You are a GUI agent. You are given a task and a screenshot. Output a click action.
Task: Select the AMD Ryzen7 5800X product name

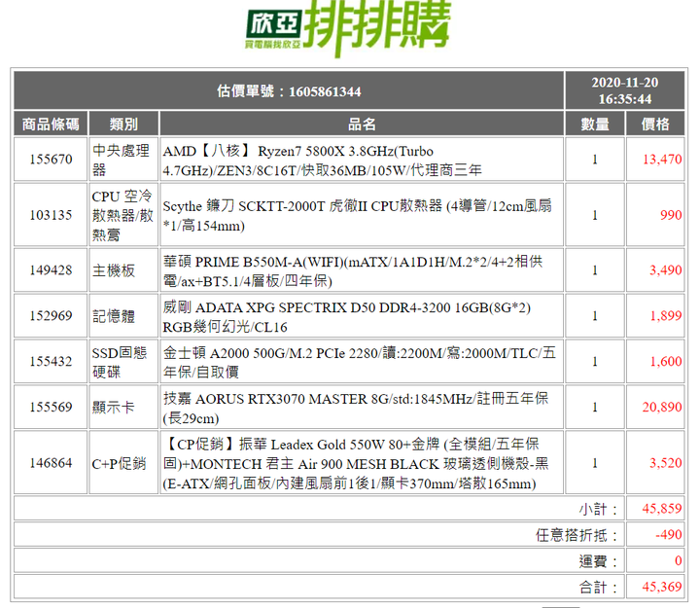pos(322,161)
